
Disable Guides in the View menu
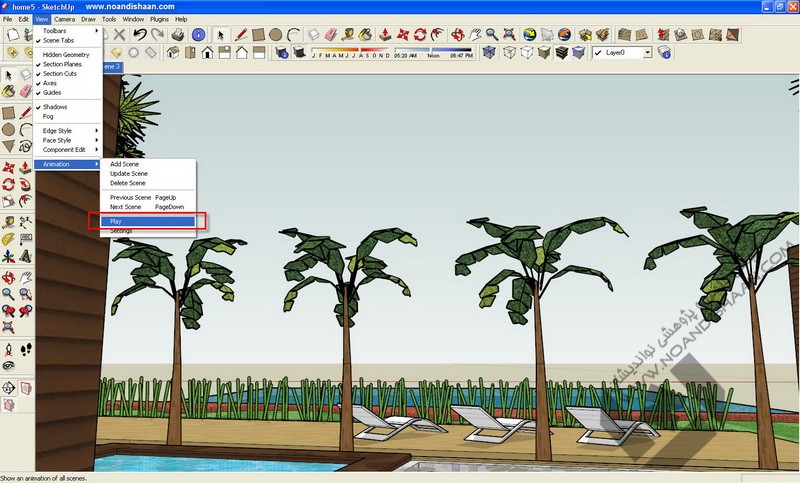[52, 92]
